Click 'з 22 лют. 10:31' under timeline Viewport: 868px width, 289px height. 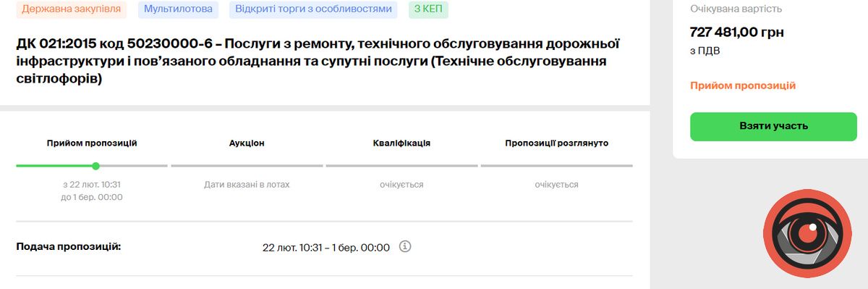pos(92,185)
